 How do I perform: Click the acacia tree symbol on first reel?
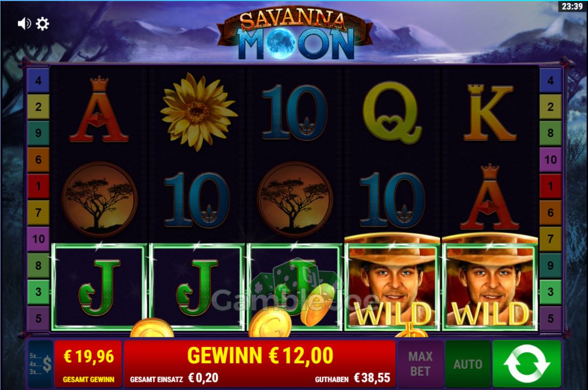coord(100,199)
